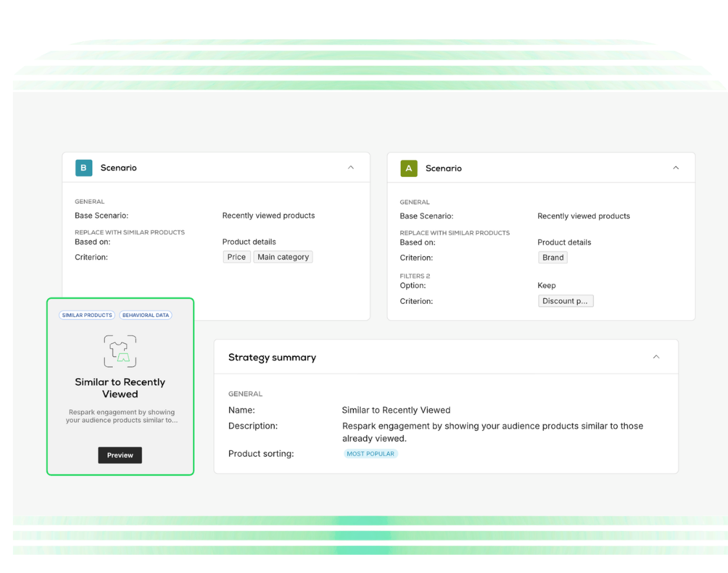Image resolution: width=728 pixels, height=573 pixels.
Task: Click the Scenario B header title
Action: [118, 168]
